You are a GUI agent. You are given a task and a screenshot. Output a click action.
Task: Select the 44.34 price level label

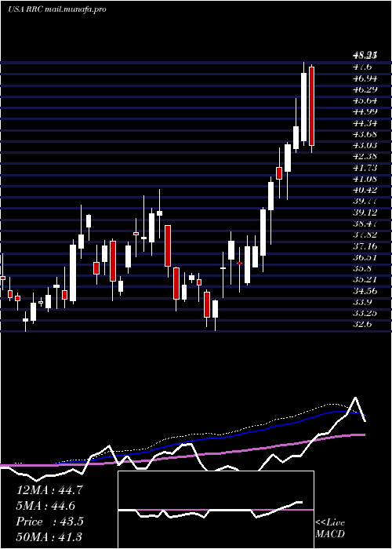pyautogui.click(x=365, y=123)
